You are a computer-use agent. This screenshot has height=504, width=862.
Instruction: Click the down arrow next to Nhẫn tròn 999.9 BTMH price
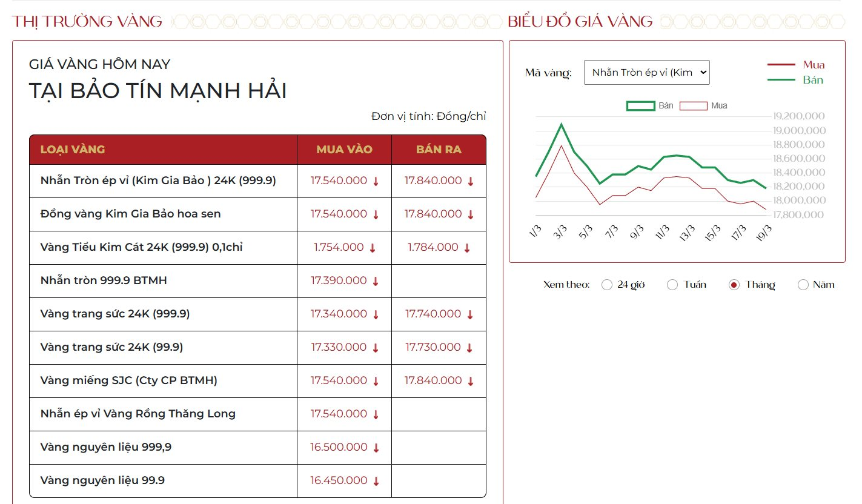375,280
